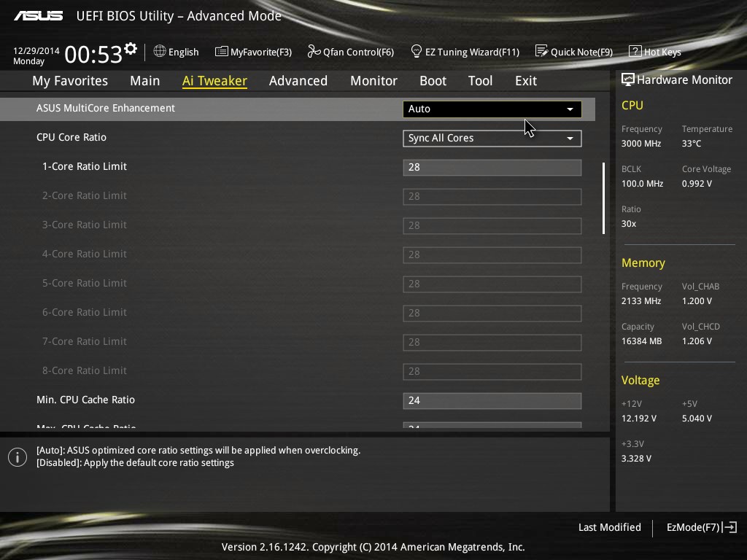The height and width of the screenshot is (560, 747).
Task: Click Last Modified button
Action: pos(609,527)
